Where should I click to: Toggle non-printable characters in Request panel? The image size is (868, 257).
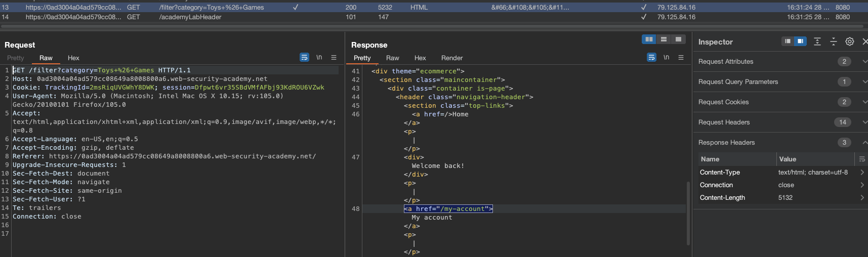319,58
